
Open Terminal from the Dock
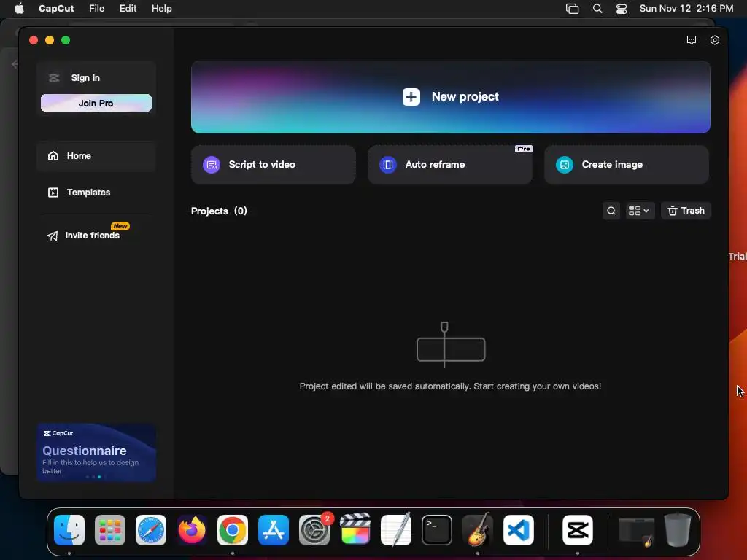(x=437, y=530)
